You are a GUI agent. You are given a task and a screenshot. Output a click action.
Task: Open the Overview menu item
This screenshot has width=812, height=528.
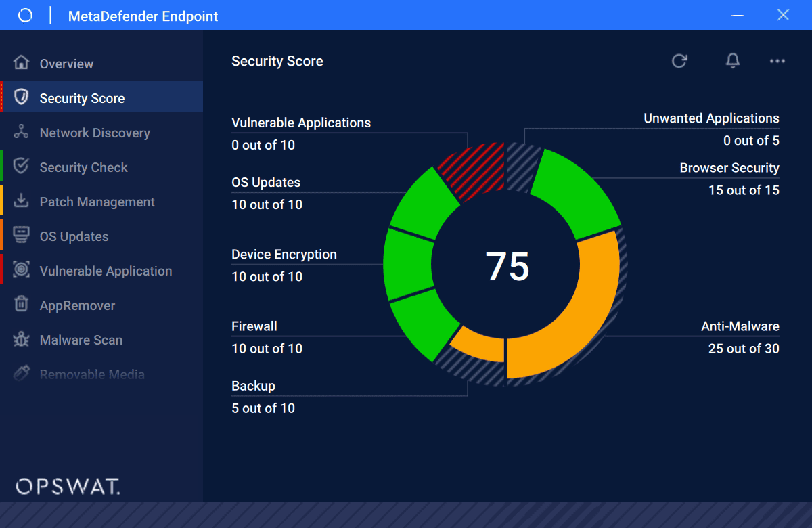pyautogui.click(x=101, y=64)
